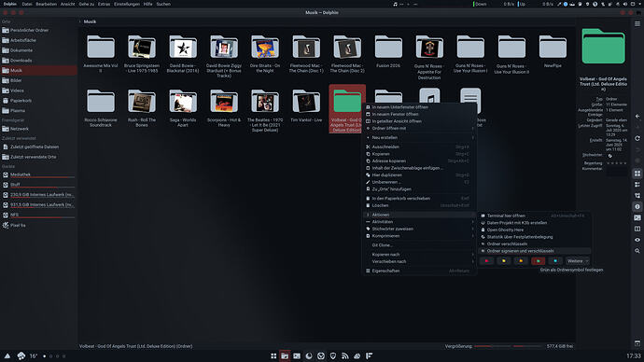Image resolution: width=644 pixels, height=362 pixels.
Task: Toggle the information panel icon
Action: coord(637,206)
